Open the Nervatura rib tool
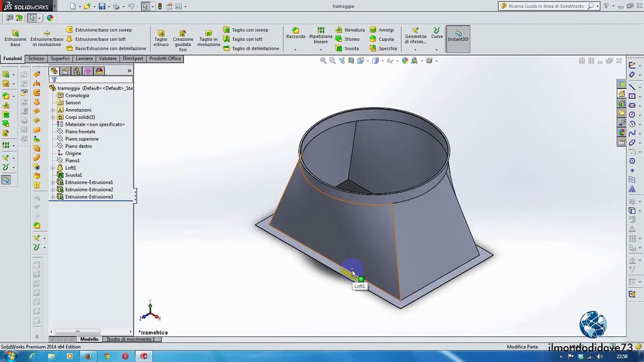 coord(339,30)
